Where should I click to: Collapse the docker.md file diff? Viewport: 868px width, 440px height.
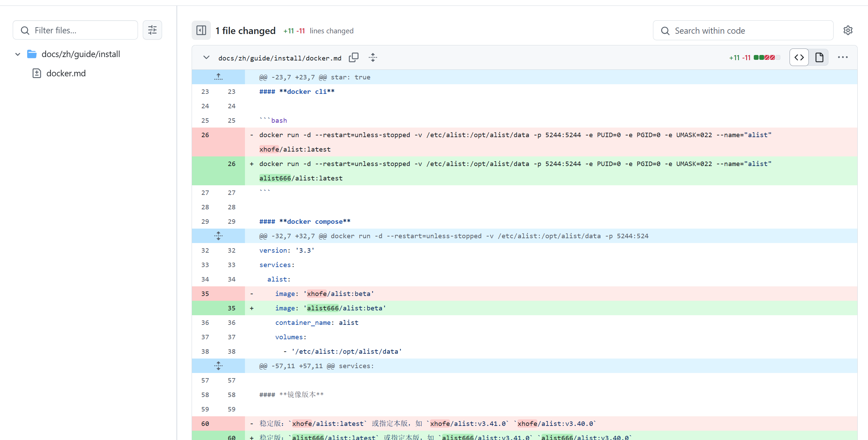(x=206, y=57)
